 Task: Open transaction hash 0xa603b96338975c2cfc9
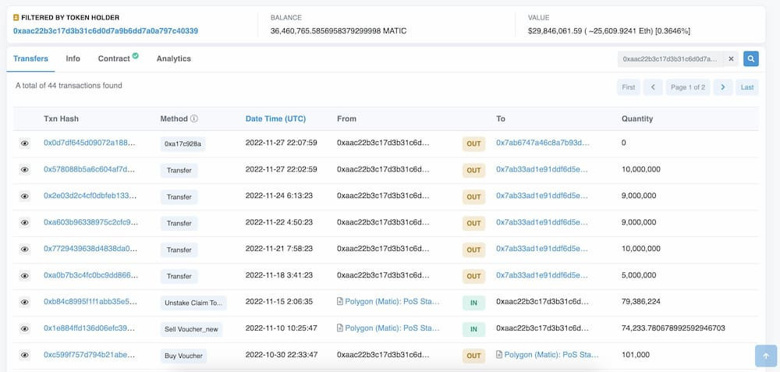coord(91,222)
